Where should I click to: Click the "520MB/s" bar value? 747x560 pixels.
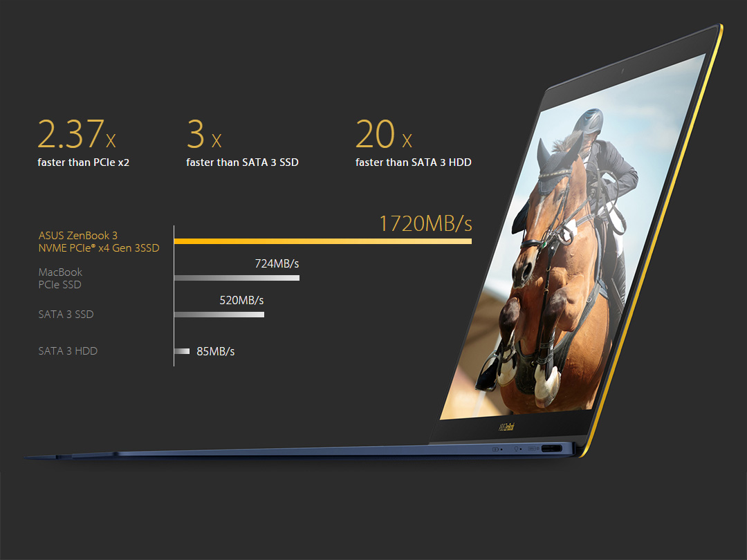pyautogui.click(x=241, y=300)
